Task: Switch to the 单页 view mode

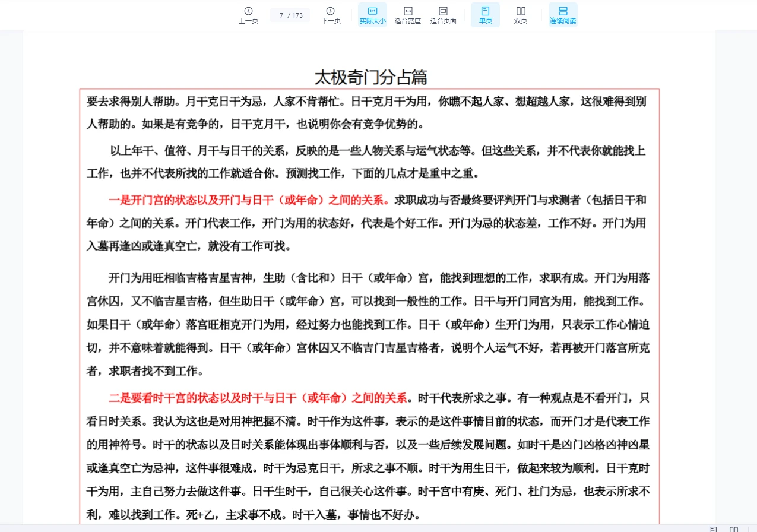Action: (484, 14)
